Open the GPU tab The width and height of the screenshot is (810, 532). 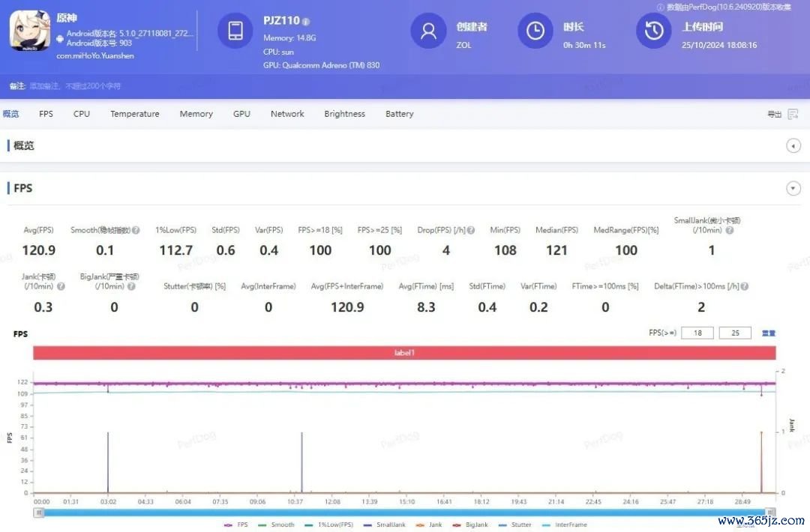[x=241, y=114]
